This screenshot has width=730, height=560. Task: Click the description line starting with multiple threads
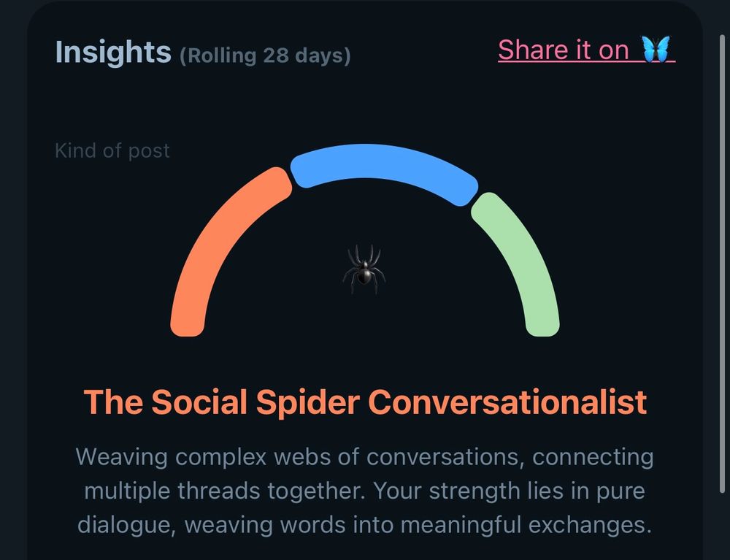[364, 491]
